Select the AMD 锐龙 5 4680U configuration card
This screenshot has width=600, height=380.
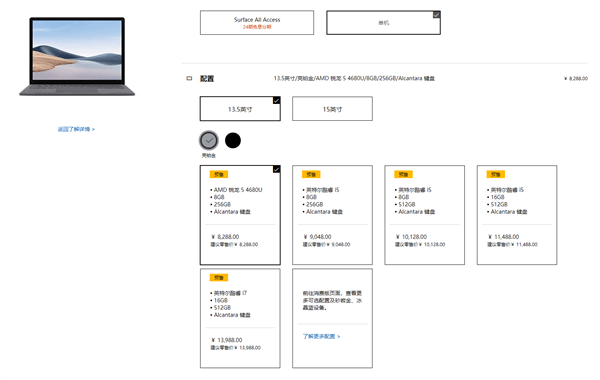pos(240,215)
